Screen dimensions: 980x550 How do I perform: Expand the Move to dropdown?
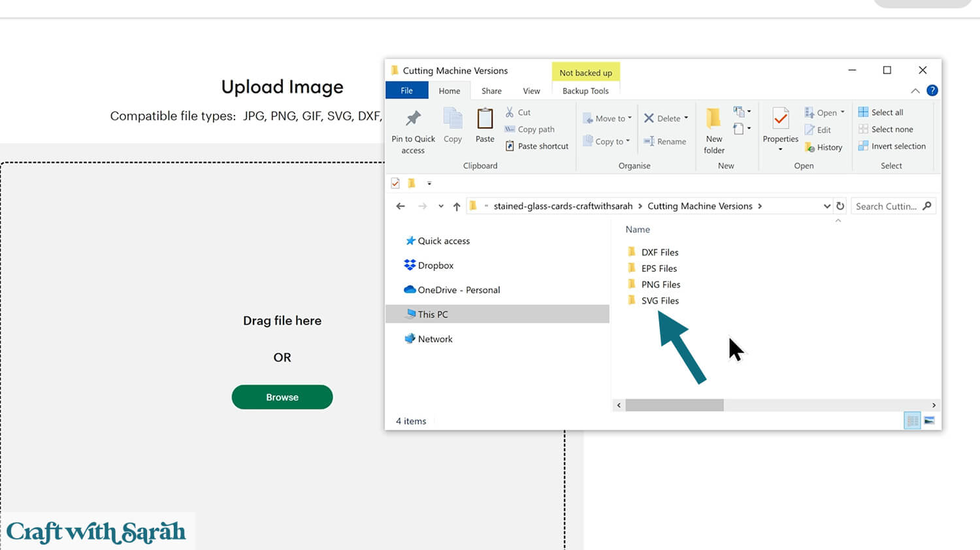point(629,119)
